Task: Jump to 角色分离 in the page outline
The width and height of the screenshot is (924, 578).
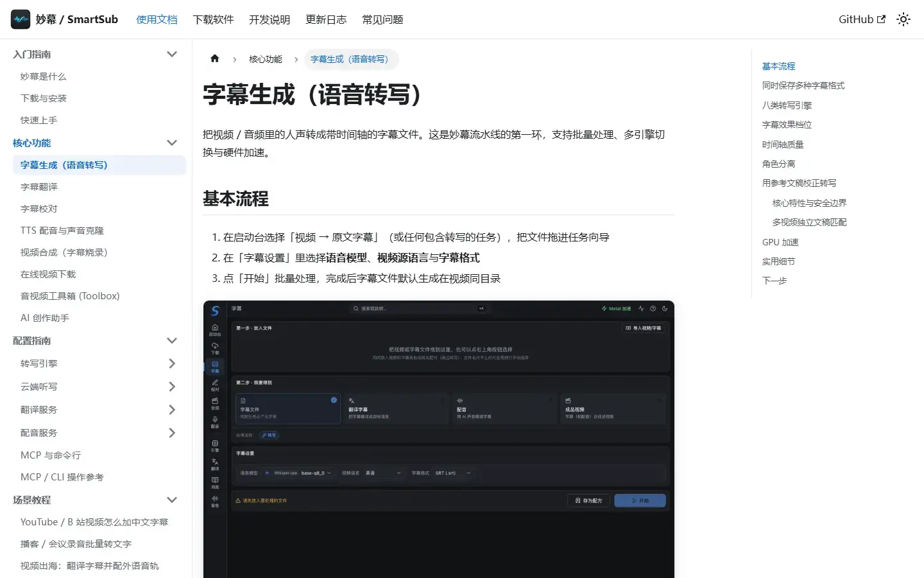Action: tap(778, 164)
